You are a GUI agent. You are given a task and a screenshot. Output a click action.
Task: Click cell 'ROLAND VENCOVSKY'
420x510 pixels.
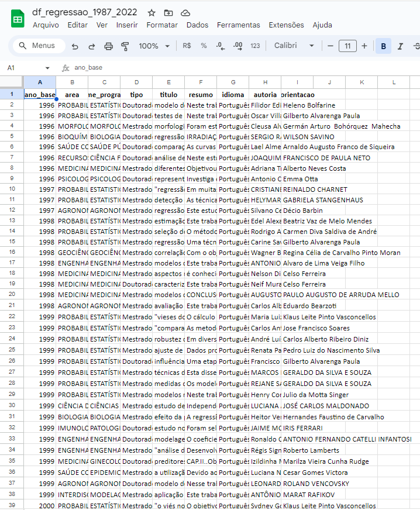pos(316,484)
